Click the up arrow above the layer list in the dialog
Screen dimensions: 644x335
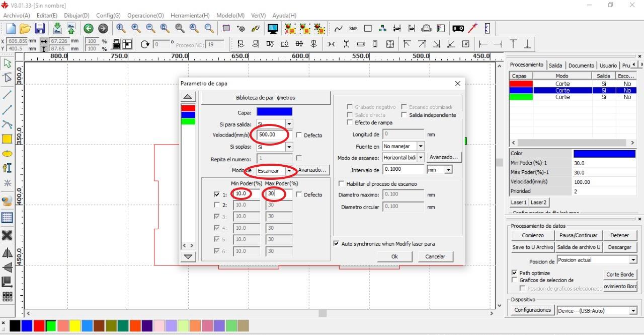click(x=188, y=97)
